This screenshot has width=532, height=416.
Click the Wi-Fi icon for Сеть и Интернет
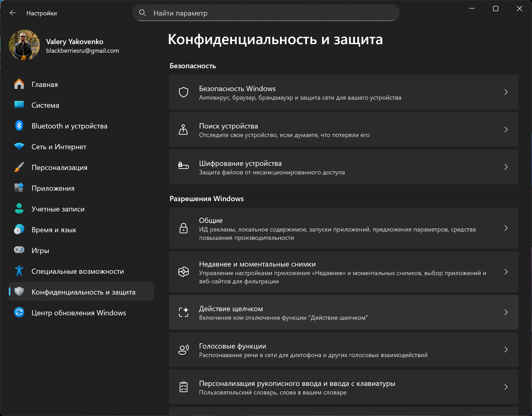click(x=19, y=146)
